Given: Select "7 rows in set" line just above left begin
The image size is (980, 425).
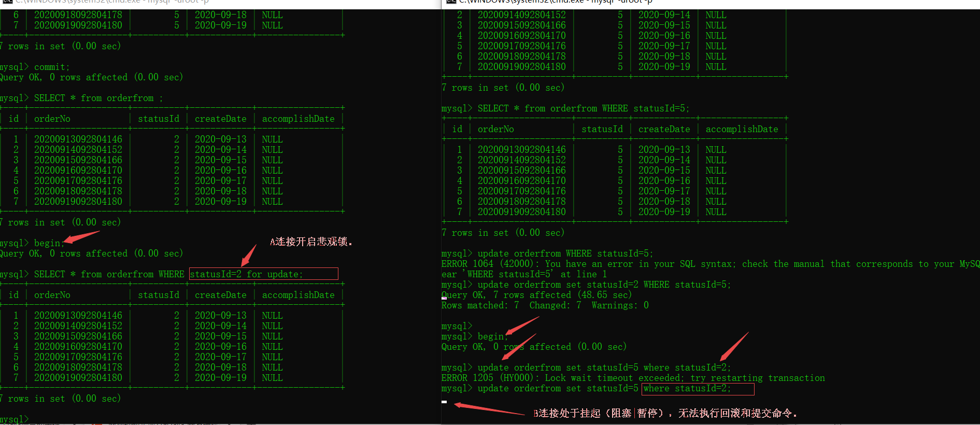Looking at the screenshot, I should [60, 222].
